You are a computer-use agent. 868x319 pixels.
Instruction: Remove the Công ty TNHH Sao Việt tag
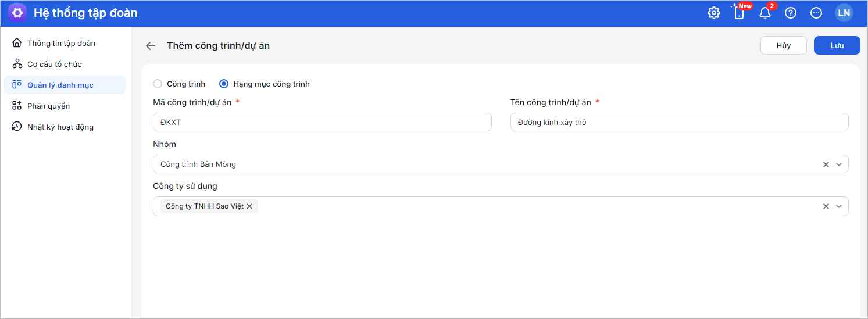pyautogui.click(x=249, y=206)
